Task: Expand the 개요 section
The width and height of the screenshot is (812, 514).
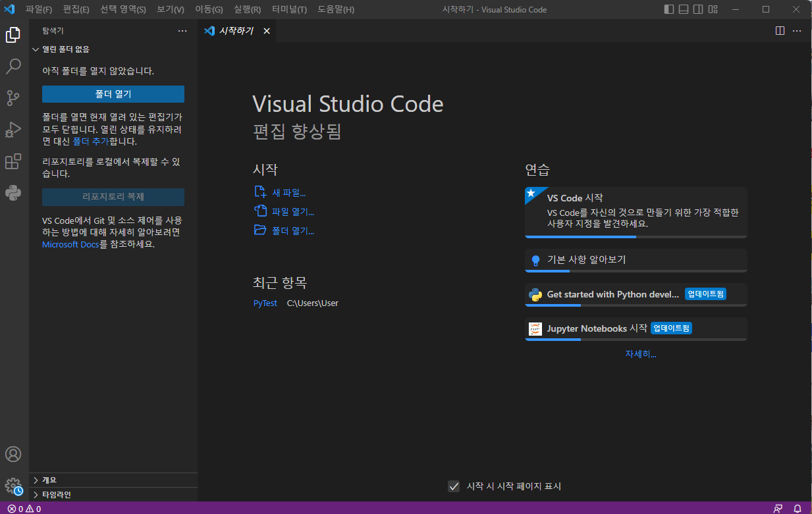Action: pos(113,480)
